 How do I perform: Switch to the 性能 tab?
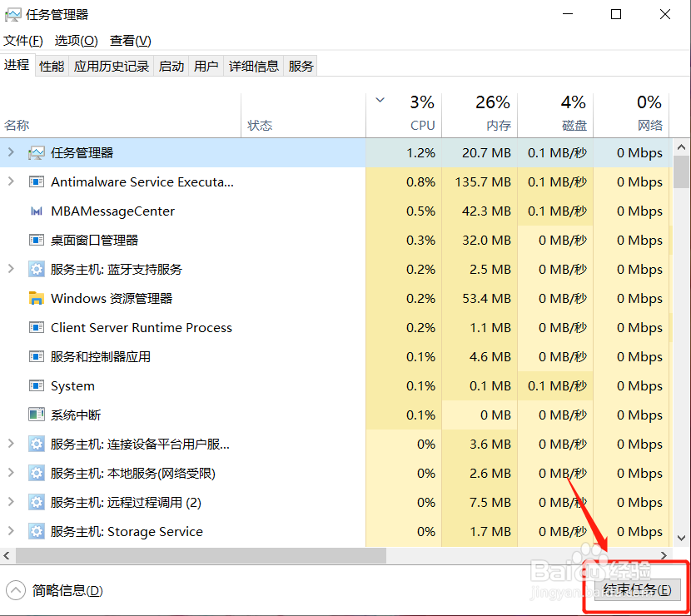tap(52, 66)
